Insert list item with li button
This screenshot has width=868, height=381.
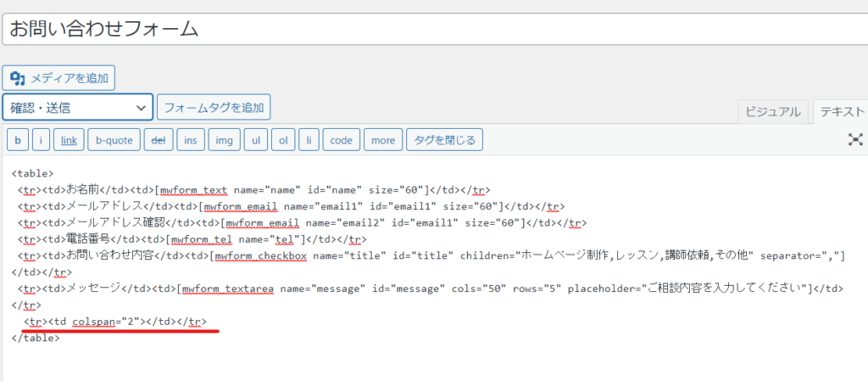pyautogui.click(x=309, y=140)
